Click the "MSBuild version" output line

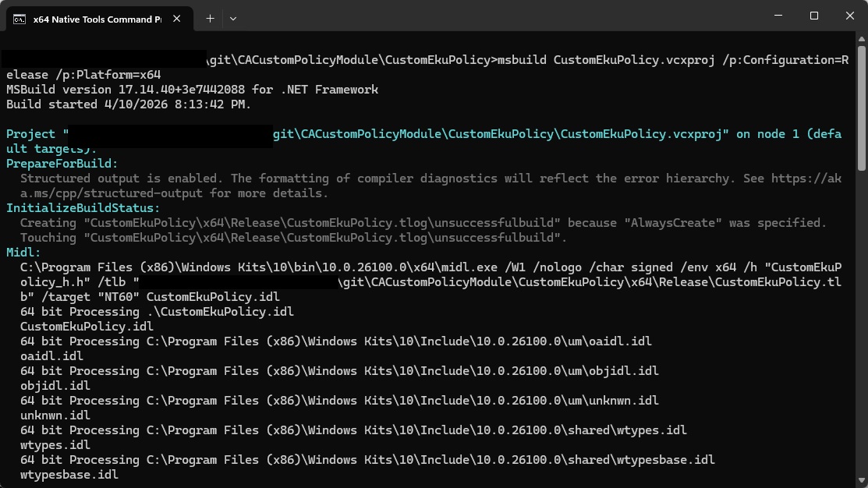192,90
